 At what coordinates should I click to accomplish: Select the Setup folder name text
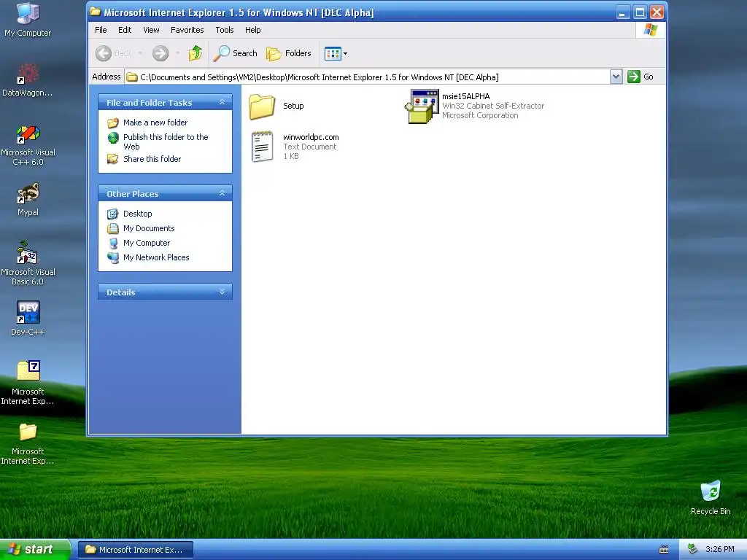293,106
